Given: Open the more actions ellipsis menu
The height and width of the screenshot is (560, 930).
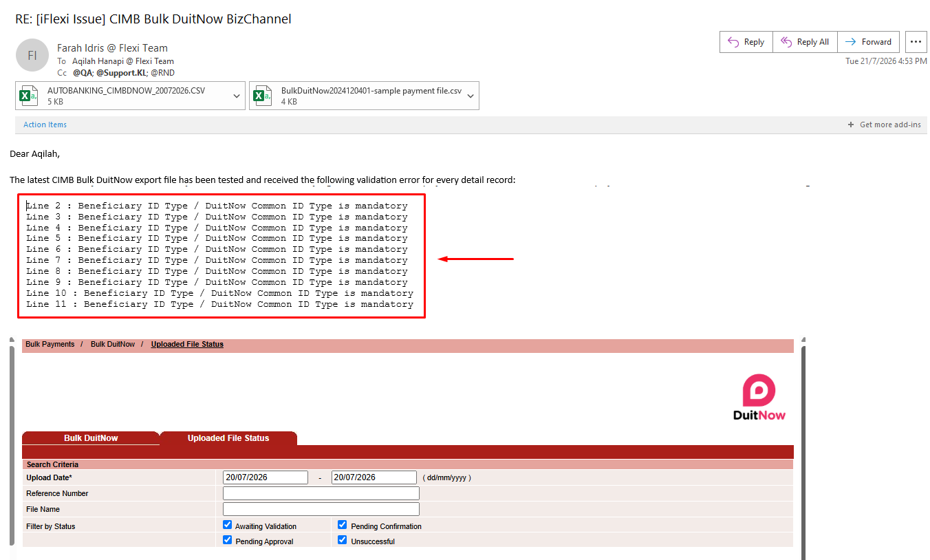Looking at the screenshot, I should click(x=916, y=42).
